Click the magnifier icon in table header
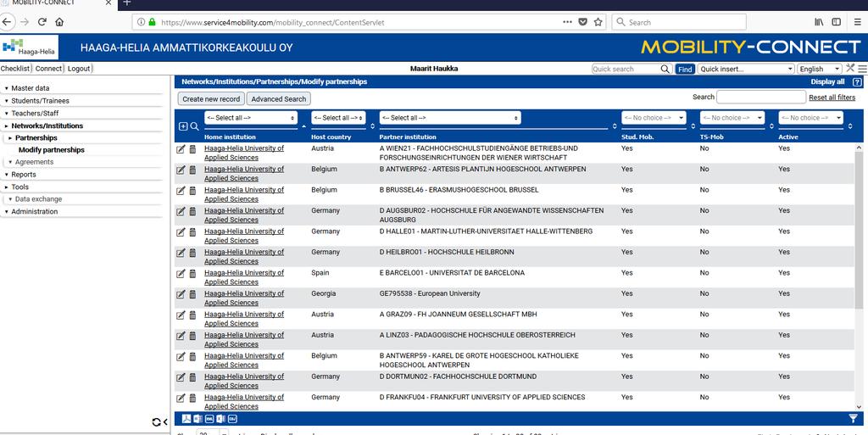 [194, 126]
